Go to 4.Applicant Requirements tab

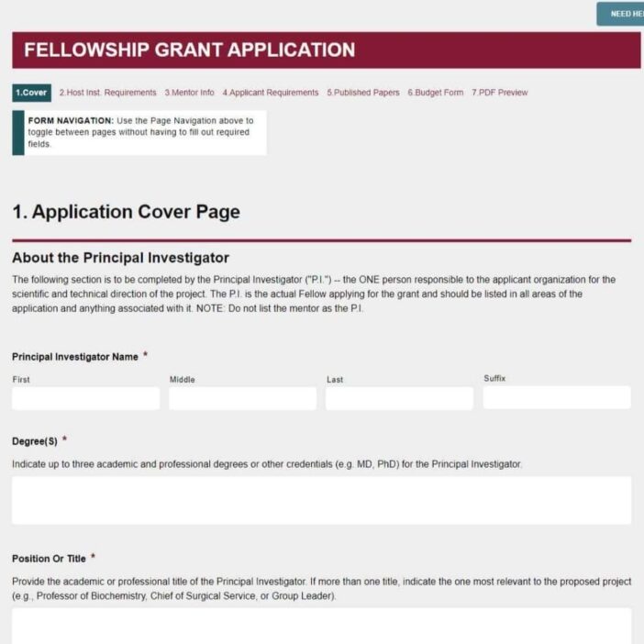271,93
